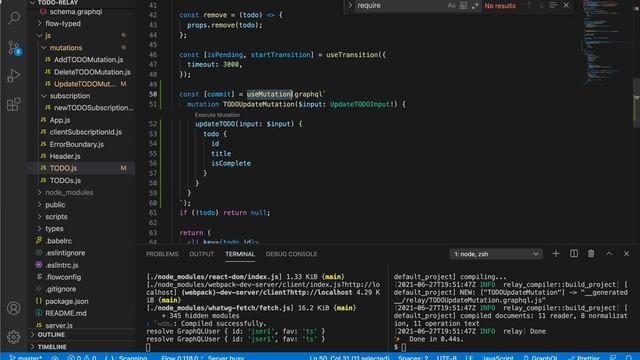Click Prettier status bar item
This screenshot has height=360, width=640.
pos(584,357)
